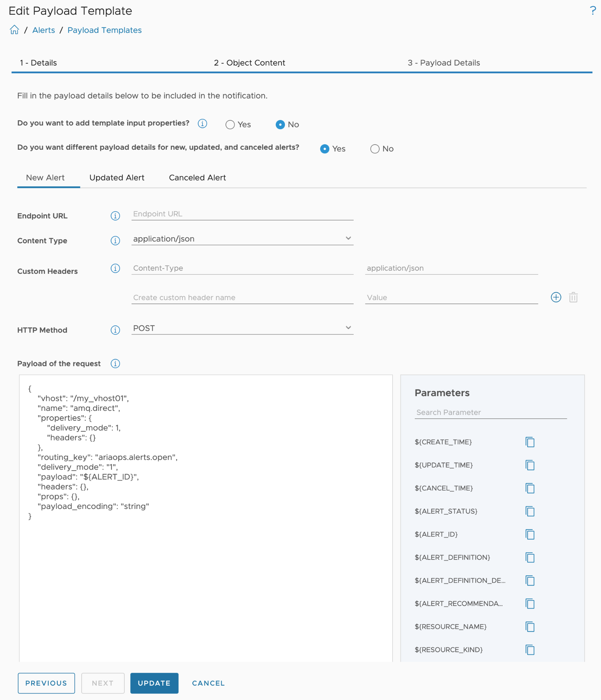Go to step 3 - Payload Details

[x=444, y=63]
